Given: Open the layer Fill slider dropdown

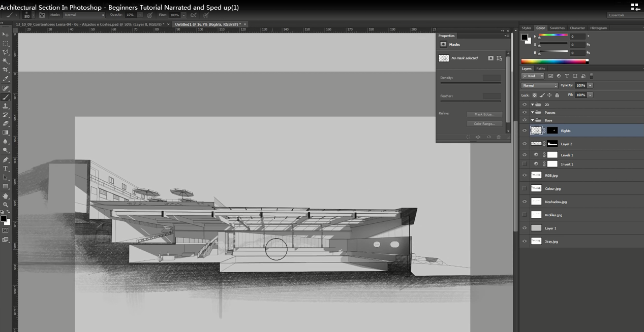Looking at the screenshot, I should 590,95.
